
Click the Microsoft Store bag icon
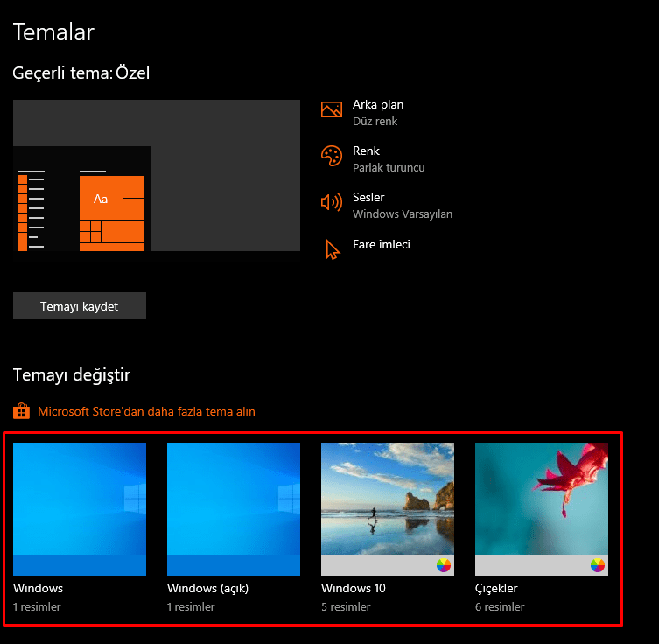pyautogui.click(x=21, y=411)
